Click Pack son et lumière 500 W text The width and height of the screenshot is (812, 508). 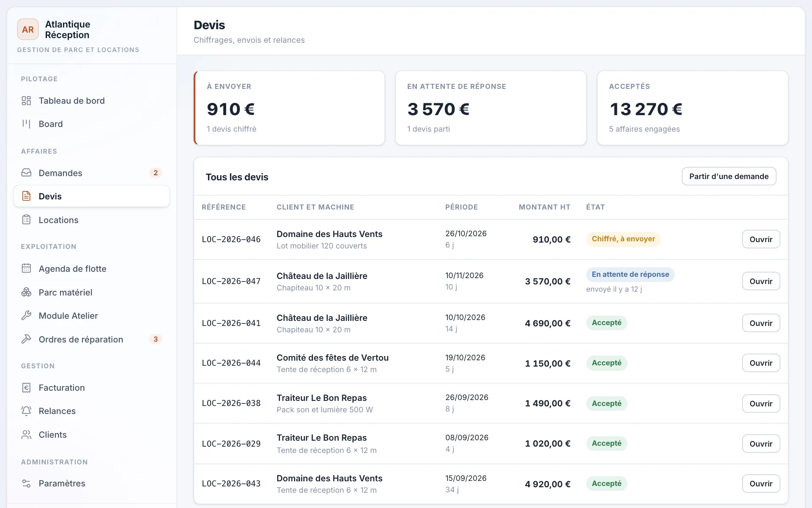pos(325,409)
